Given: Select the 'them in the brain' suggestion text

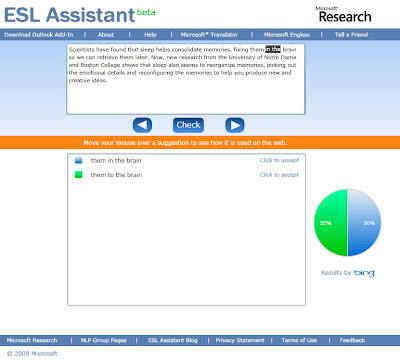Looking at the screenshot, I should [116, 160].
